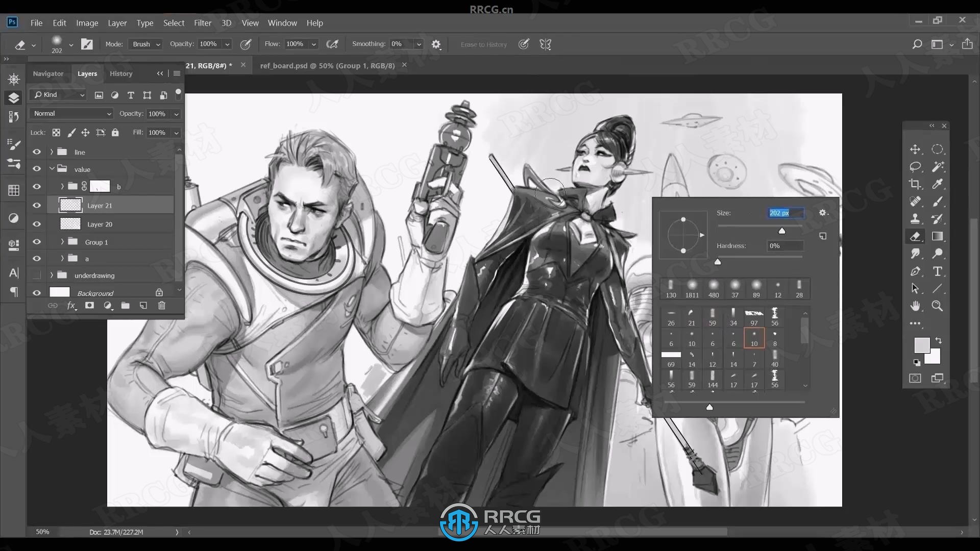Toggle visibility of Layer 20
This screenshot has height=551, width=980.
point(37,224)
